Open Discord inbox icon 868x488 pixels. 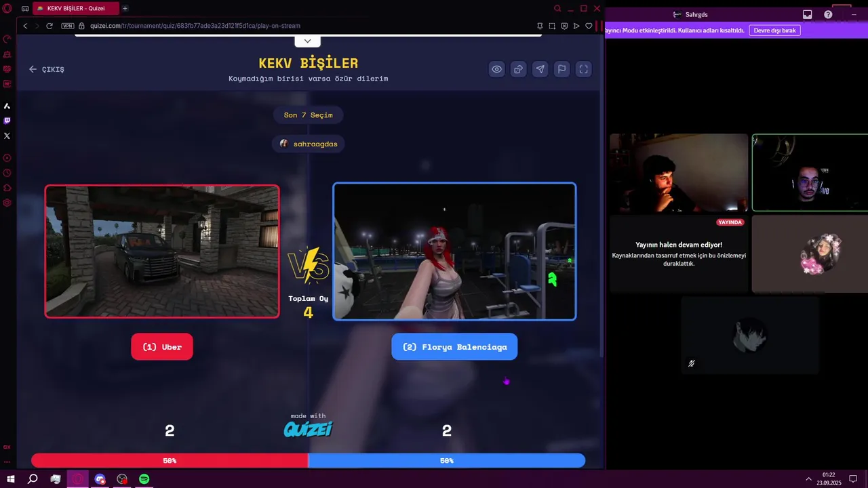[807, 14]
